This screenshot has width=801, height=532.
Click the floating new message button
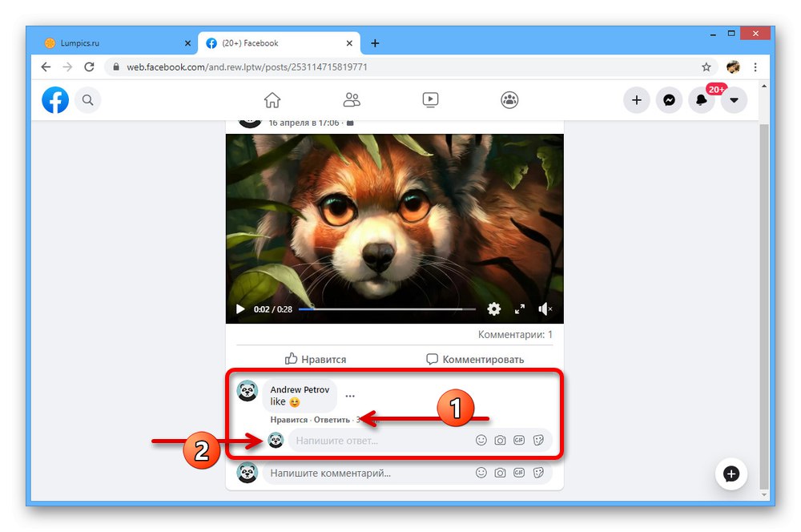coord(731,474)
